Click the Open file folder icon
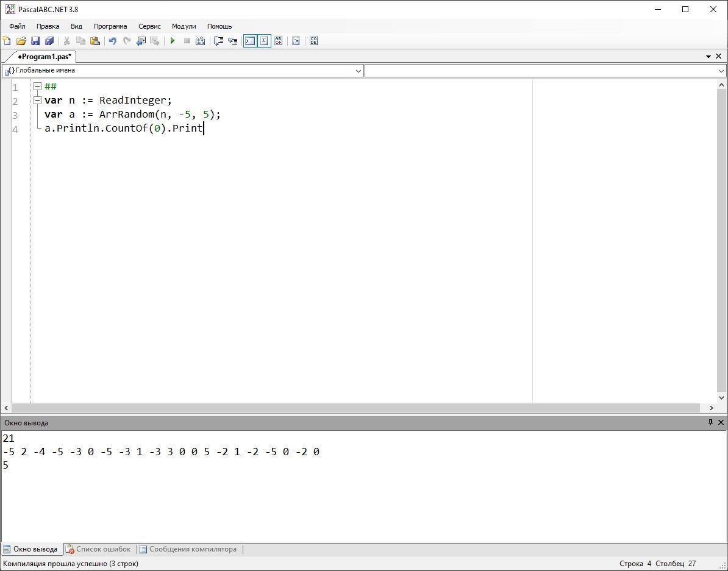728x571 pixels. click(21, 41)
